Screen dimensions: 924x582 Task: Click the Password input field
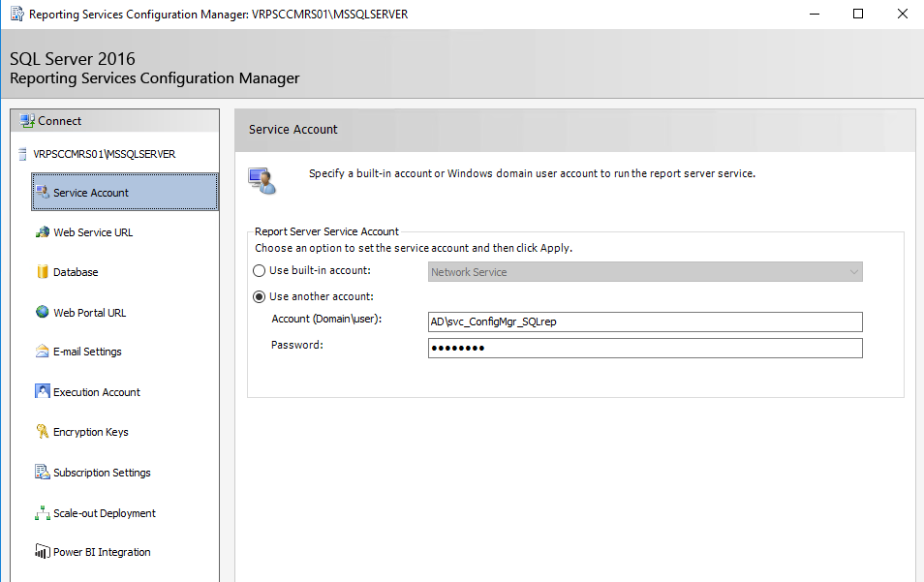pyautogui.click(x=645, y=349)
